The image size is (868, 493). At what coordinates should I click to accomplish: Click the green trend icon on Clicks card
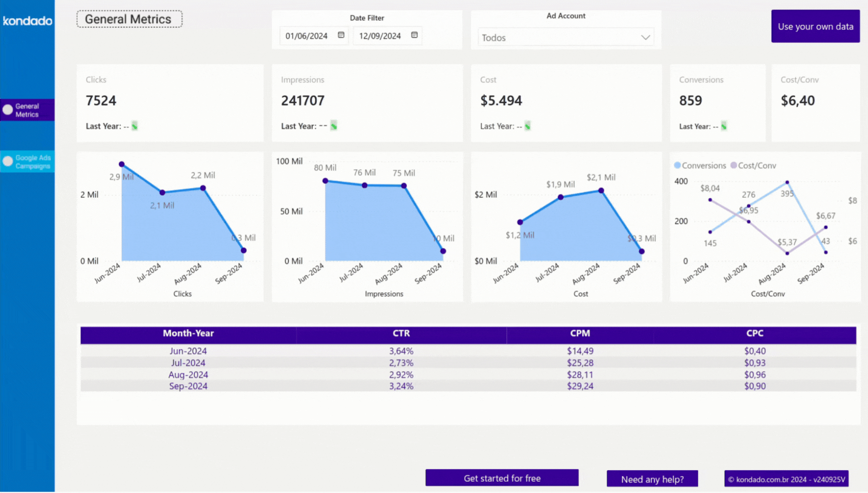coord(134,126)
